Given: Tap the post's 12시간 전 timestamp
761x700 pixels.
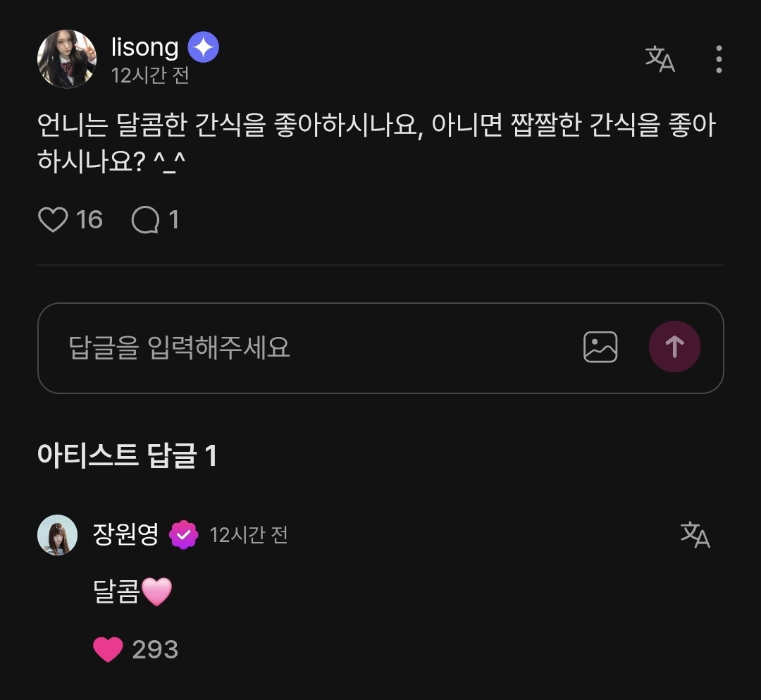Looking at the screenshot, I should (x=150, y=75).
